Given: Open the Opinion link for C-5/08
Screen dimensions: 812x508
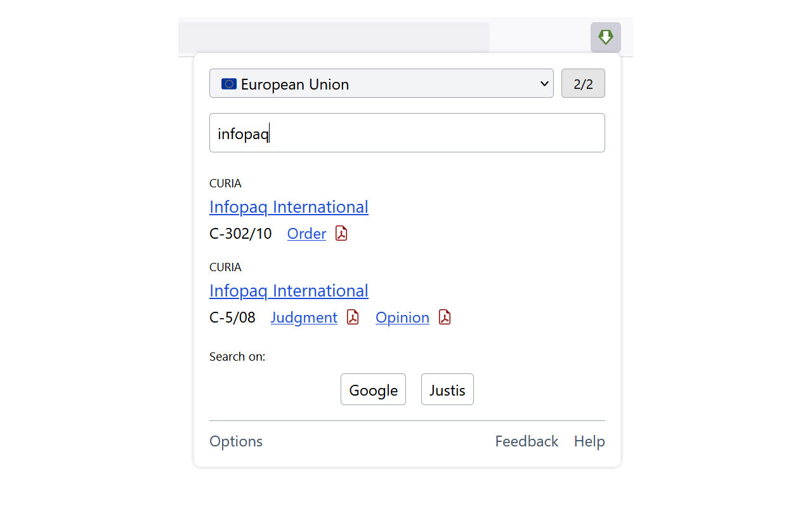Looking at the screenshot, I should click(402, 317).
